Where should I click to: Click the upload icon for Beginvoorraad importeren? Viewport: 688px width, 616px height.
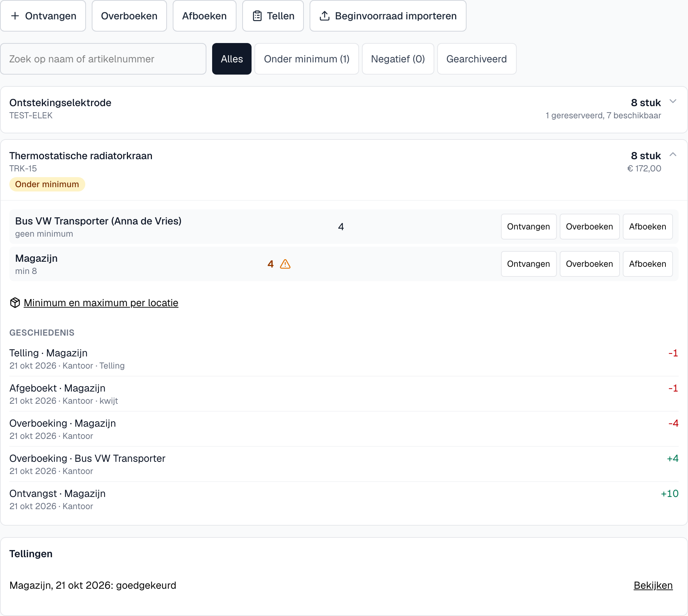coord(325,16)
